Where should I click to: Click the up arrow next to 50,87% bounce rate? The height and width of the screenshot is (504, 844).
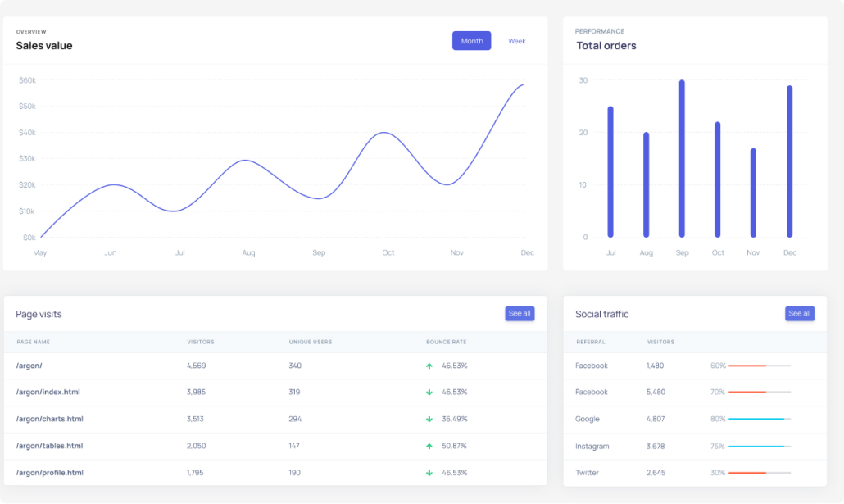coord(429,447)
